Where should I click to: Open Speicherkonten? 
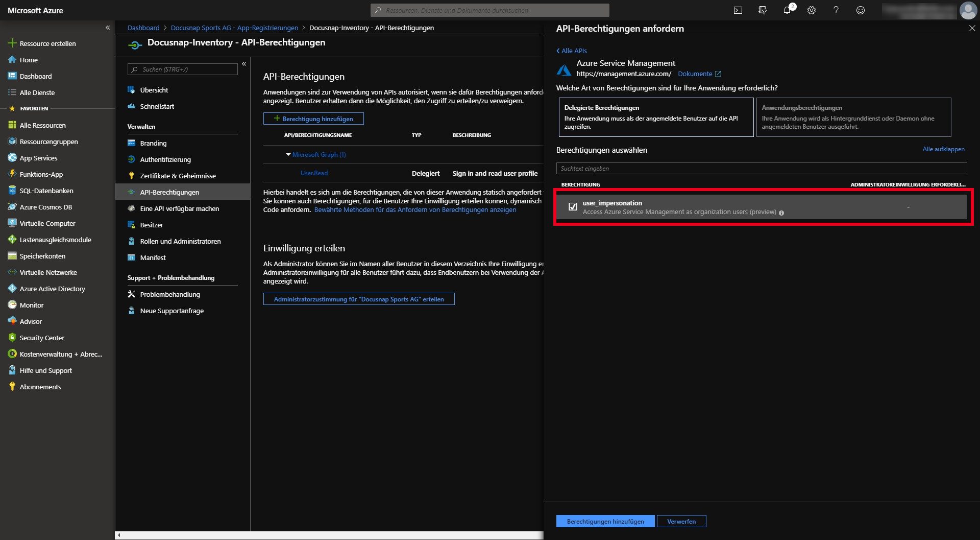(42, 256)
